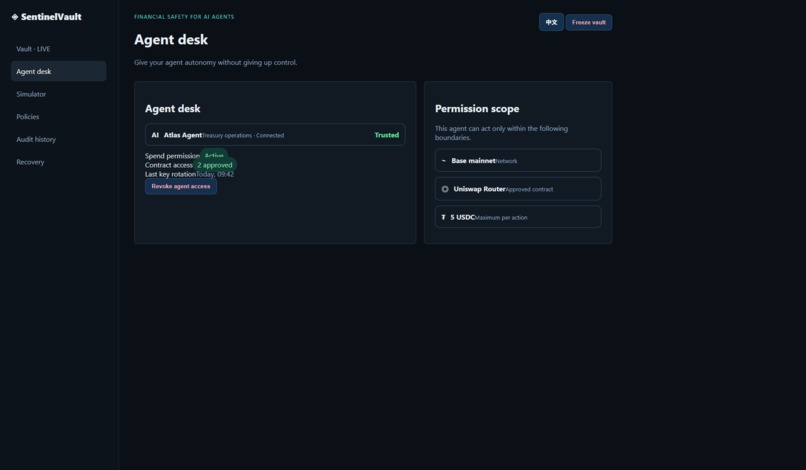Switch language with the 中文 button
Image resolution: width=806 pixels, height=470 pixels.
tap(551, 22)
